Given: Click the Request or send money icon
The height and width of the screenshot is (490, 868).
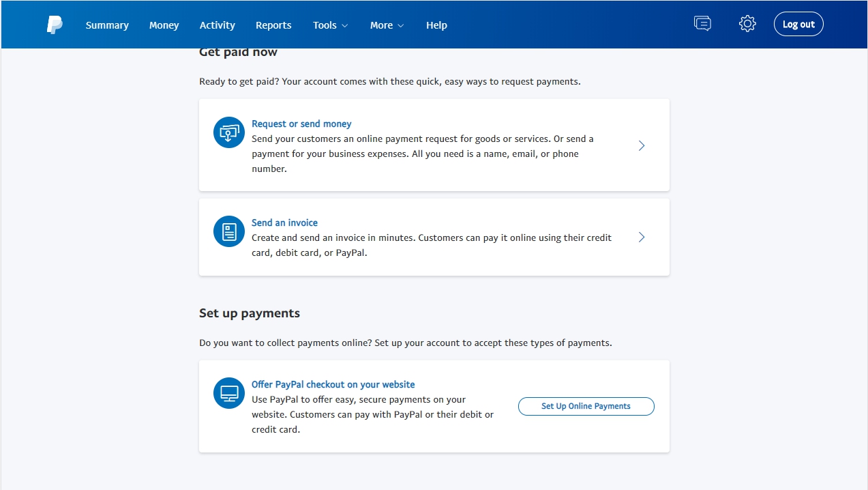Looking at the screenshot, I should point(228,132).
